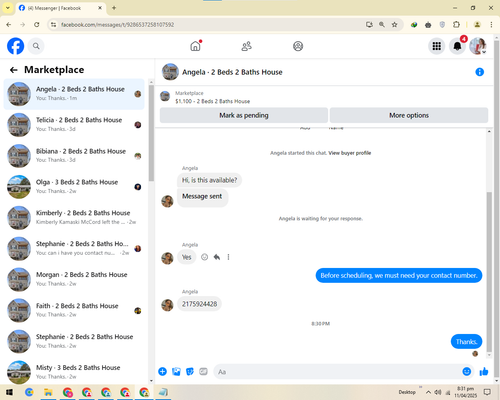500x400 pixels.
Task: Open a new Chrome tab
Action: point(114,8)
